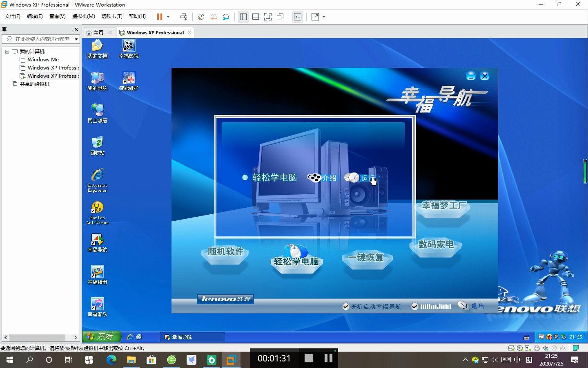Click the 我的电脑 desktop icon
The height and width of the screenshot is (368, 588).
point(97,81)
